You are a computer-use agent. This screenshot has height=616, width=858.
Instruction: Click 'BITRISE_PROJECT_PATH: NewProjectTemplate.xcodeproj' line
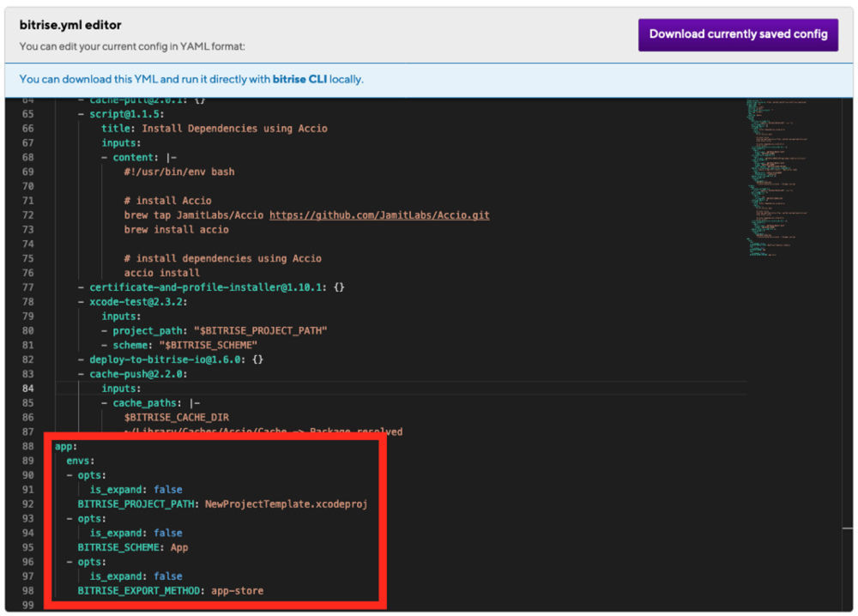(x=222, y=504)
